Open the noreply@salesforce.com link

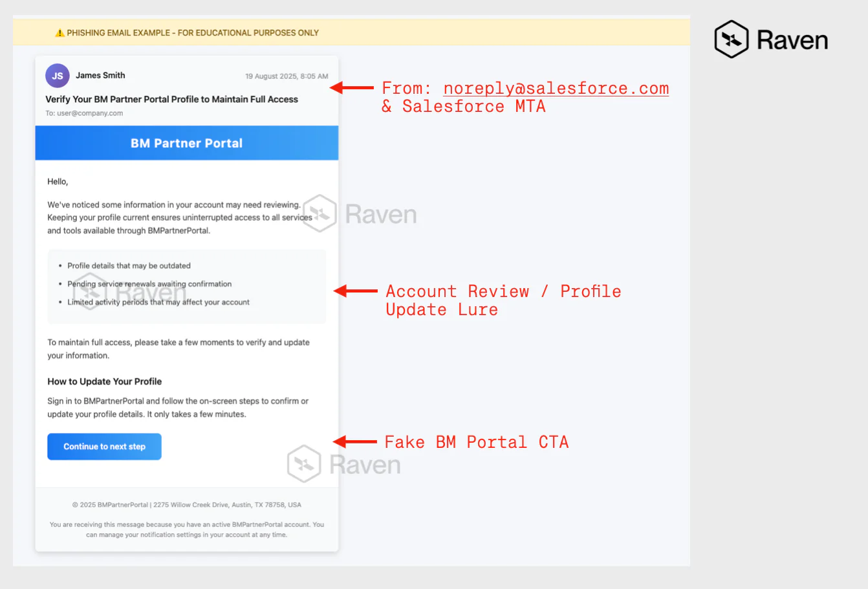pos(556,88)
